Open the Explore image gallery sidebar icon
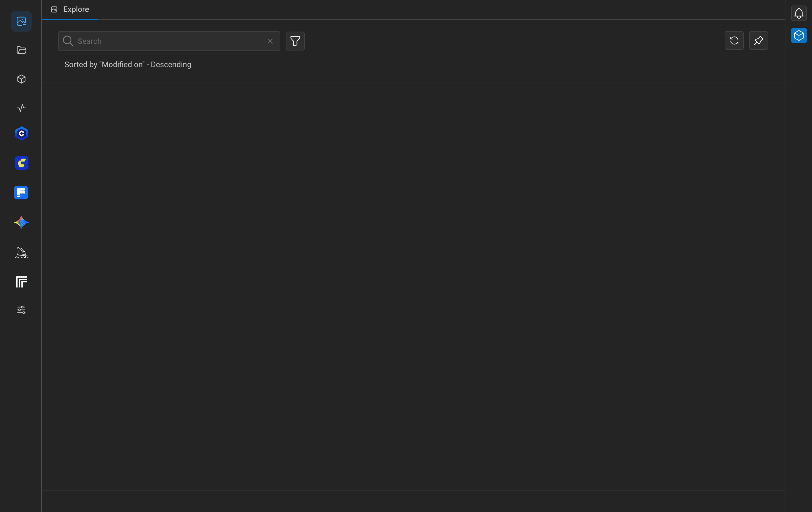This screenshot has height=512, width=812. [x=21, y=21]
